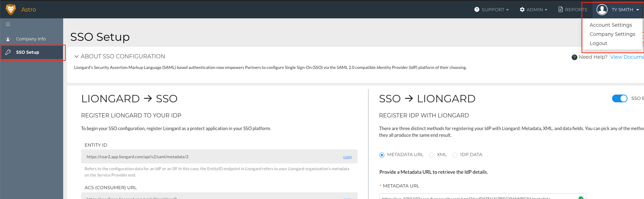Open Company Settings from user menu
Screen dimensions: 644x199
[x=612, y=34]
